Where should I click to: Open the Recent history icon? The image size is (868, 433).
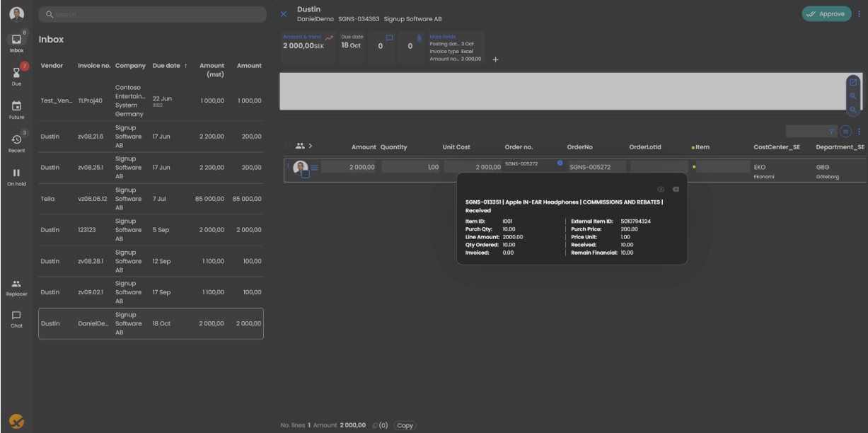16,139
